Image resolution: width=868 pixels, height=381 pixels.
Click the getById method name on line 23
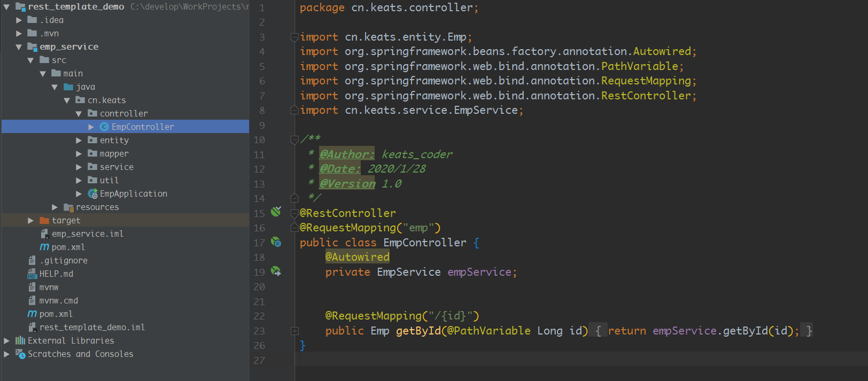[418, 331]
